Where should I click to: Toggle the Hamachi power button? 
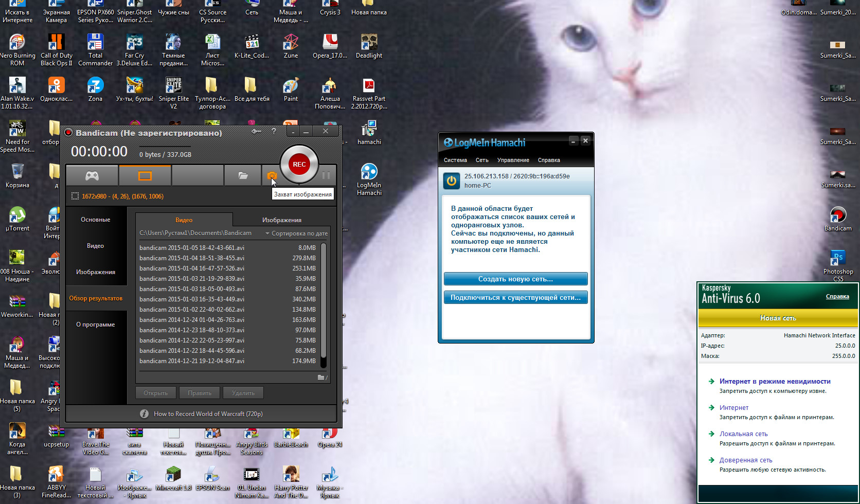click(452, 181)
